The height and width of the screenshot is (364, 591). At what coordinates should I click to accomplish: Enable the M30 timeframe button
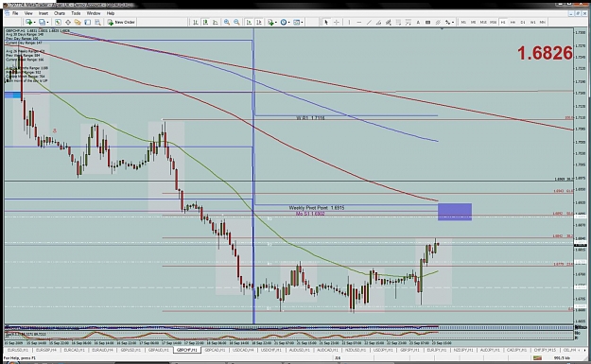pos(493,23)
